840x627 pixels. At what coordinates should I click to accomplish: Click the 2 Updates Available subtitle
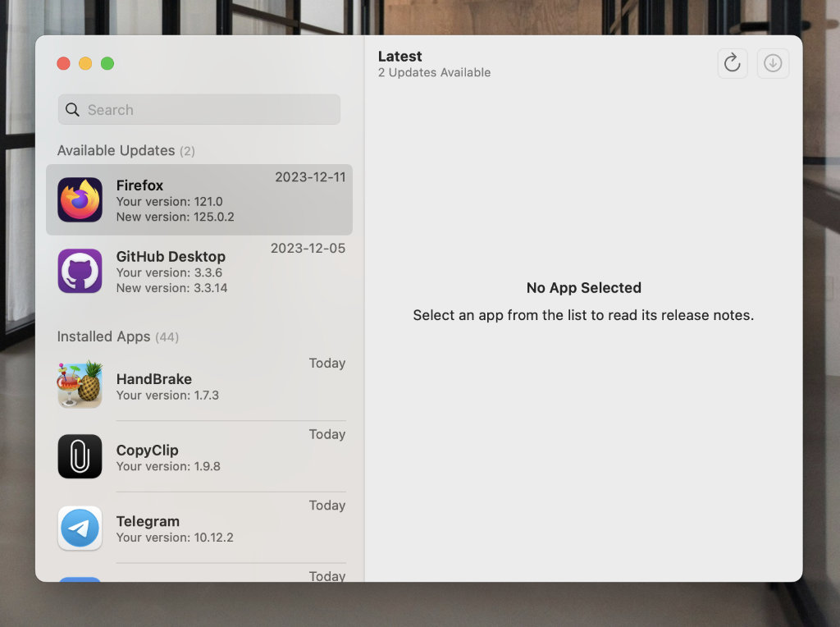pos(435,72)
